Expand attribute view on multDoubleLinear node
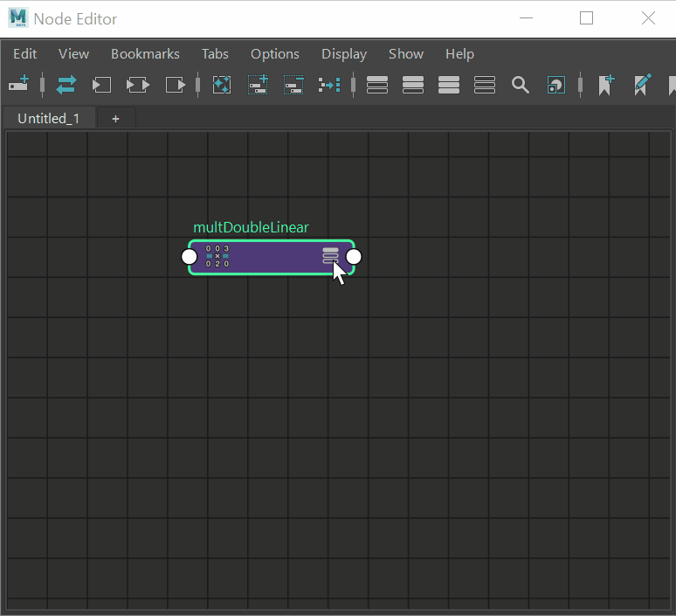The height and width of the screenshot is (616, 676). (330, 254)
